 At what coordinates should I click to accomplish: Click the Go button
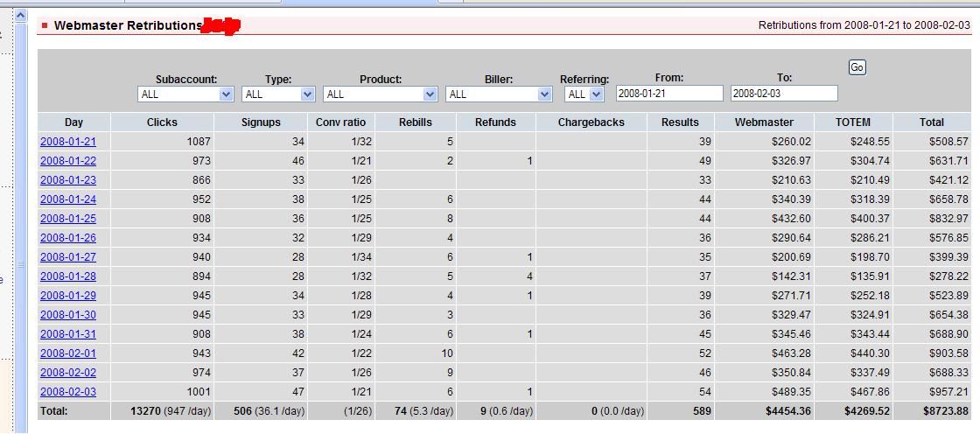click(857, 67)
